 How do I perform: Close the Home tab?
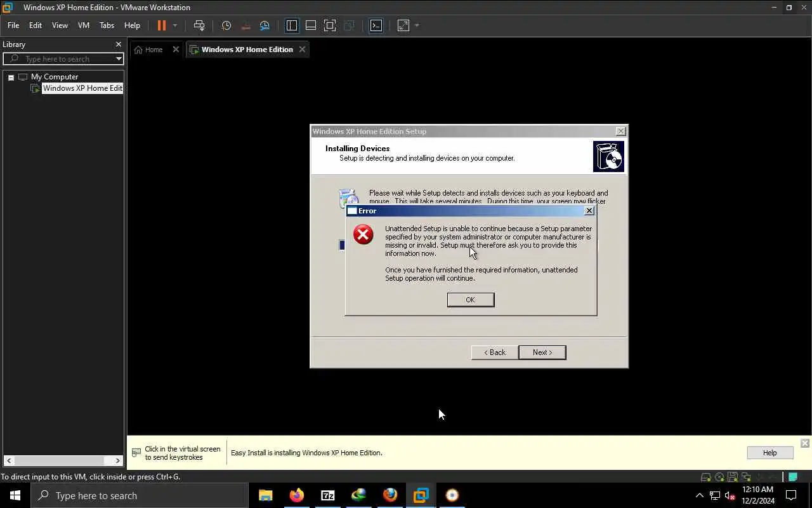click(176, 50)
